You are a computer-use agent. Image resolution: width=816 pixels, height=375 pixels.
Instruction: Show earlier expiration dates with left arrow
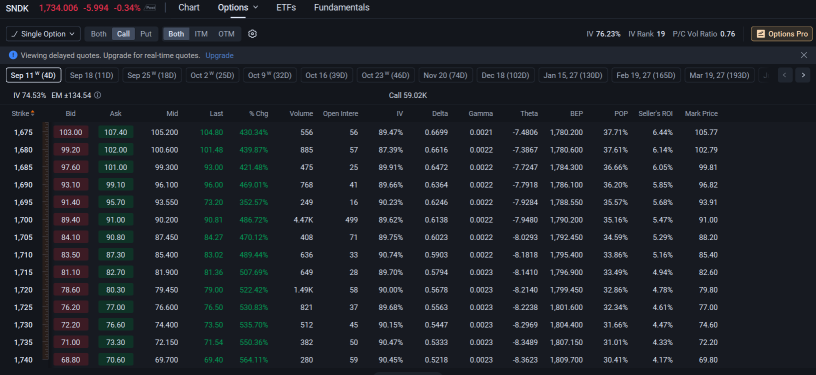click(785, 75)
